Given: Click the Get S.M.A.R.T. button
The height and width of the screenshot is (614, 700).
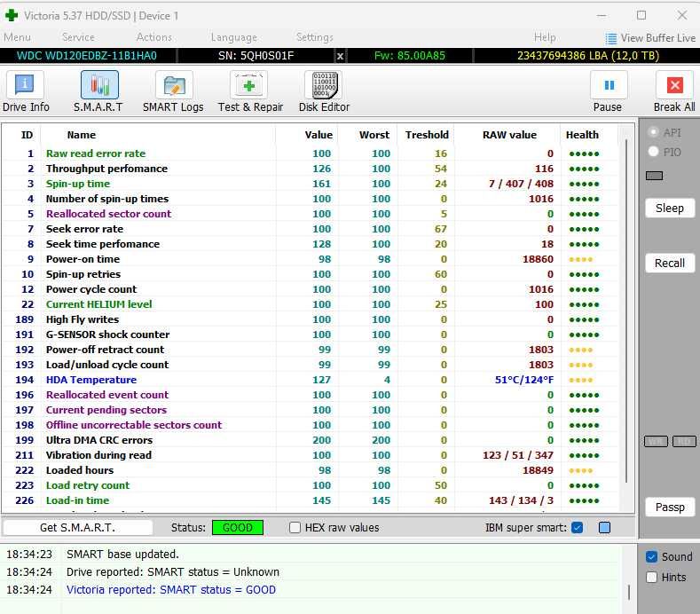Looking at the screenshot, I should [x=78, y=528].
